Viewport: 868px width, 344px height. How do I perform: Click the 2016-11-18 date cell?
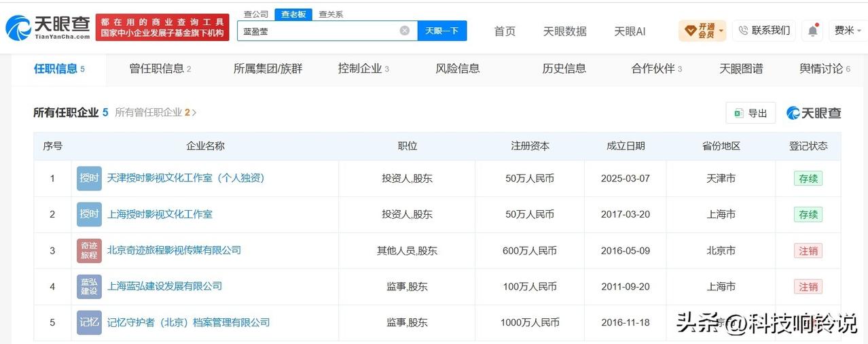pyautogui.click(x=626, y=322)
